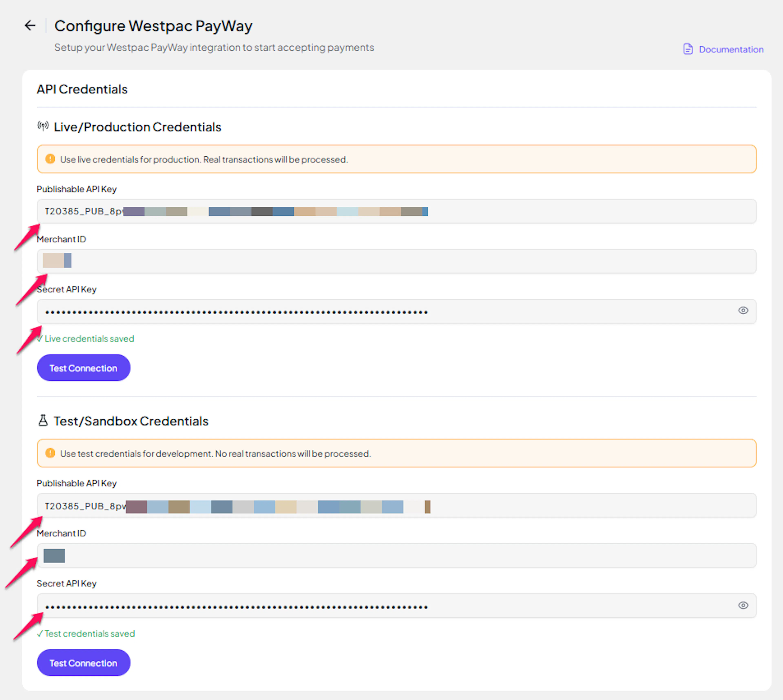This screenshot has width=783, height=700.
Task: Click the live credentials warning icon
Action: coord(50,159)
